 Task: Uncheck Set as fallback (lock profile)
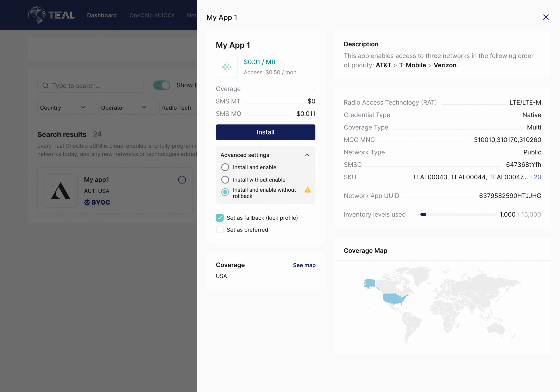[219, 218]
